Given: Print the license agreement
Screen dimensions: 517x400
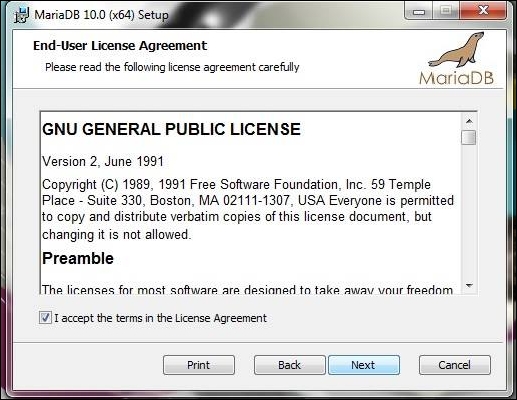Looking at the screenshot, I should pyautogui.click(x=199, y=365).
